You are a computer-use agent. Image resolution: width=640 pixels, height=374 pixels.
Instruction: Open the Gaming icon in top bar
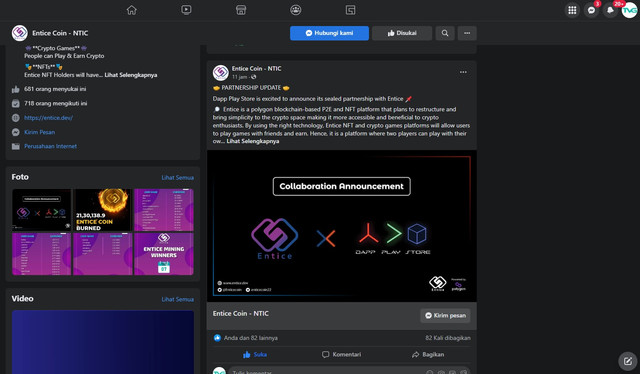(350, 10)
